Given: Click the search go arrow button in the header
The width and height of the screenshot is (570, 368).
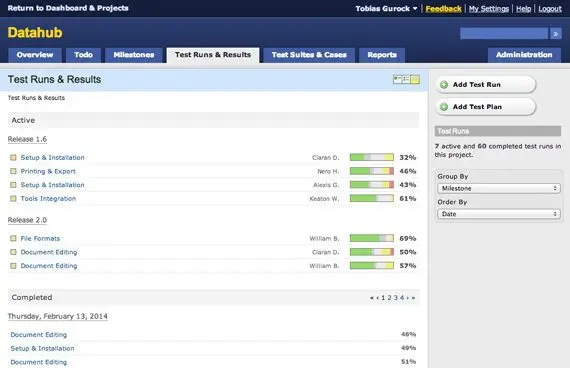Looking at the screenshot, I should (555, 34).
